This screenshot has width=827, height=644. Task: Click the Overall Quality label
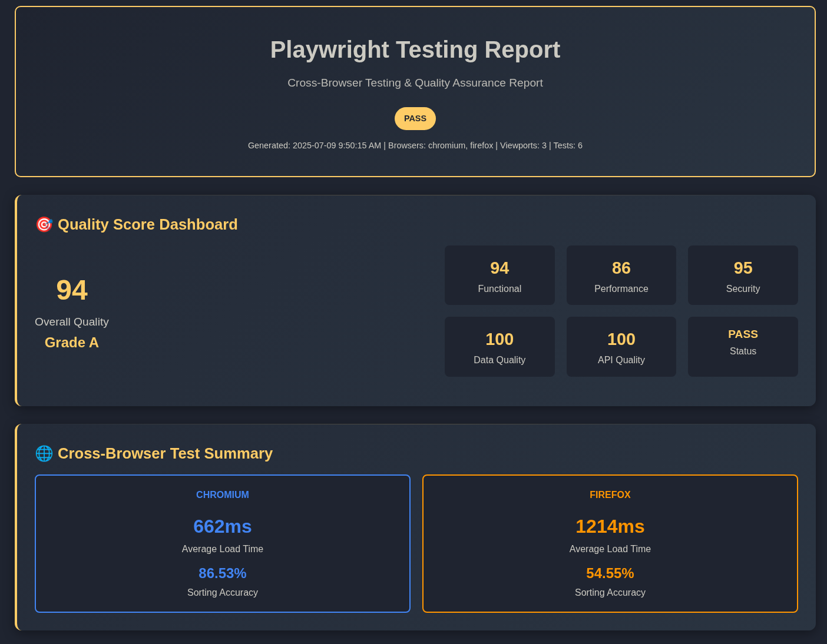point(72,322)
